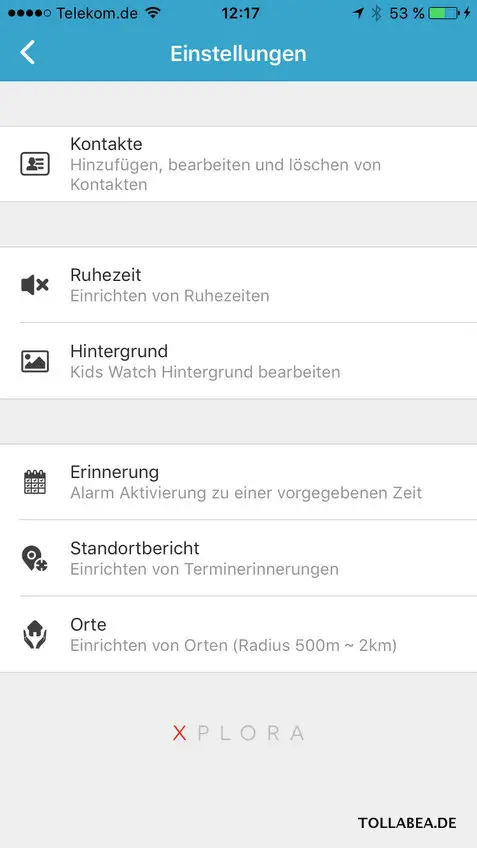Select the Hintergrund menu item
Screen dimensions: 477x848
coord(238,361)
